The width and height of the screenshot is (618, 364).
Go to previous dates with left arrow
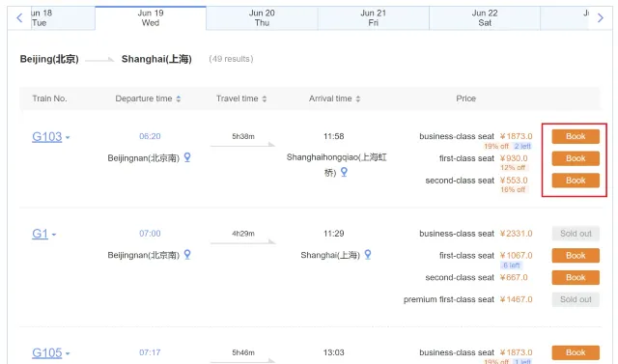(19, 17)
